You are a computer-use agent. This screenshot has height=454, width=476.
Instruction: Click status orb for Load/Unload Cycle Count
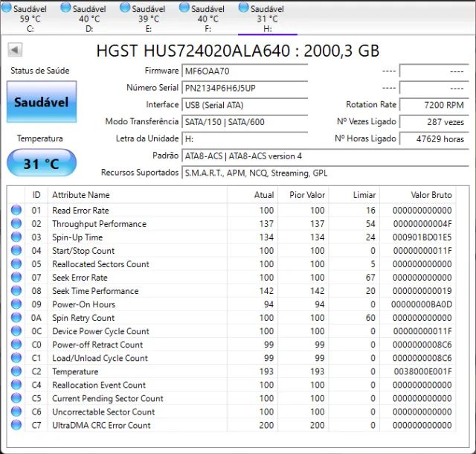[x=16, y=358]
